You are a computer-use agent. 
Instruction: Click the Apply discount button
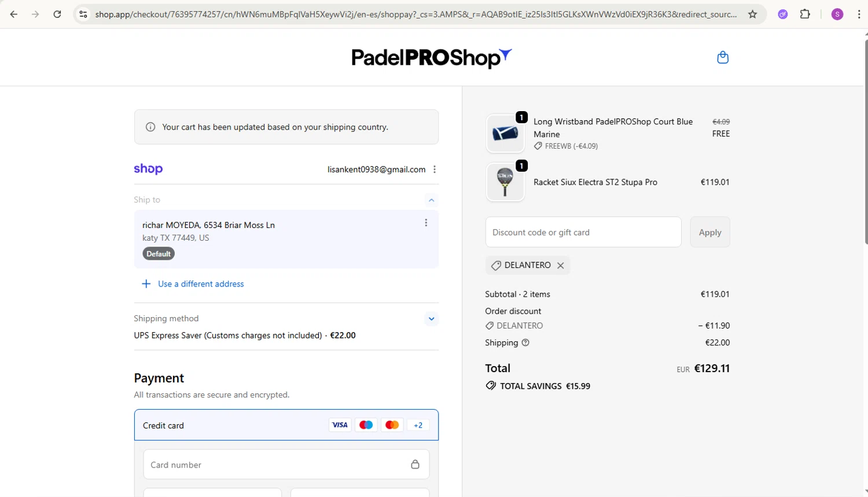pyautogui.click(x=710, y=232)
